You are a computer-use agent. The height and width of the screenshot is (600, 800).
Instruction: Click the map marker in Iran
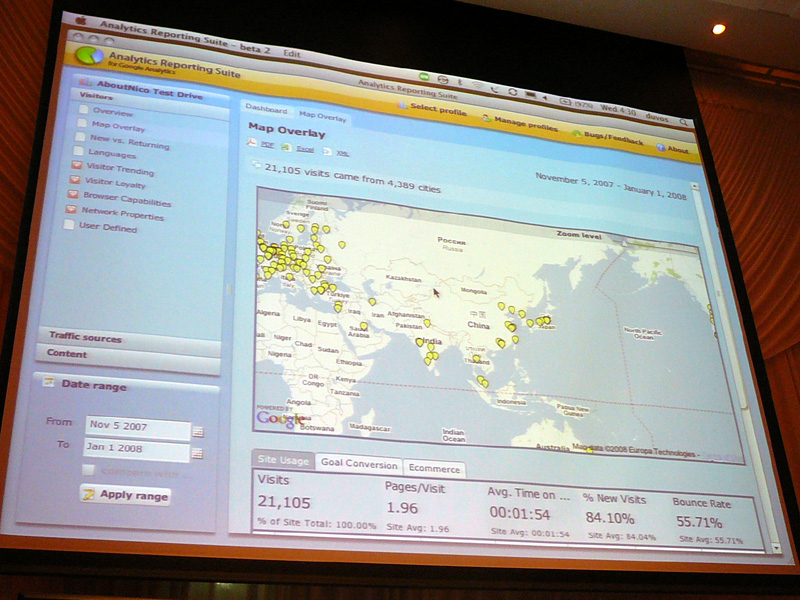372,302
